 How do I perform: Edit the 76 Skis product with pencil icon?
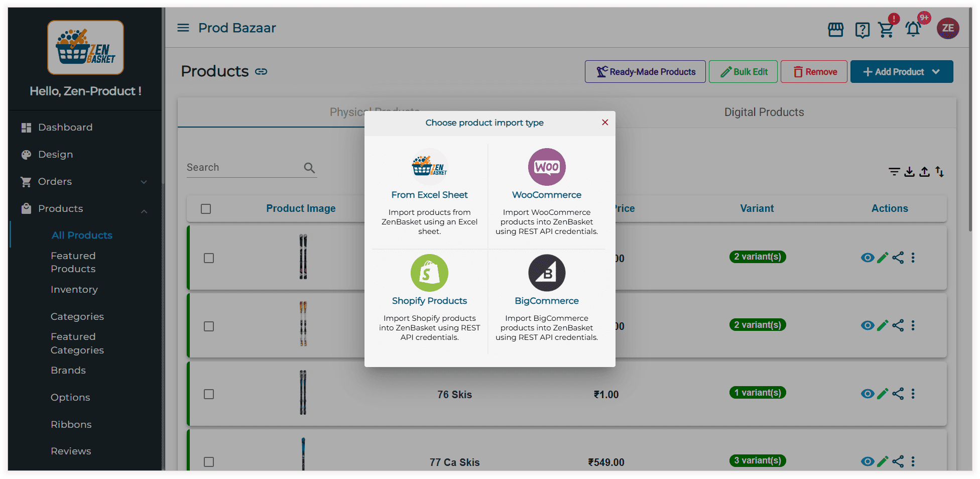tap(883, 394)
